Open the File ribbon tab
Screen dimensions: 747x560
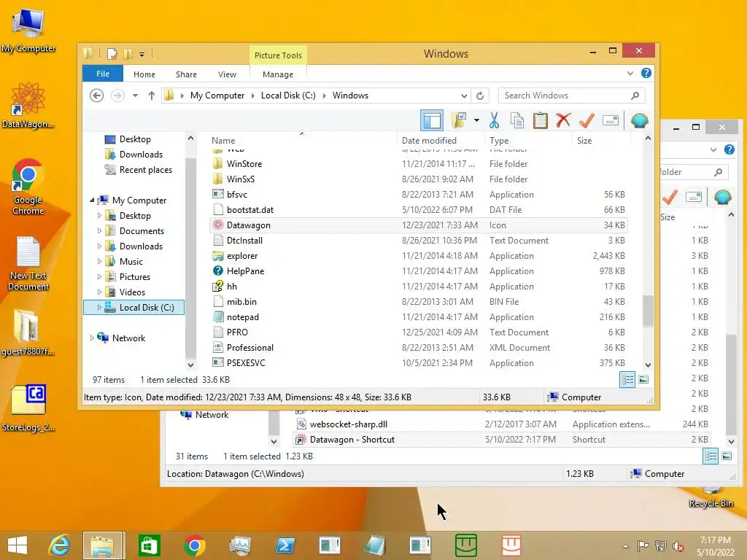(103, 74)
